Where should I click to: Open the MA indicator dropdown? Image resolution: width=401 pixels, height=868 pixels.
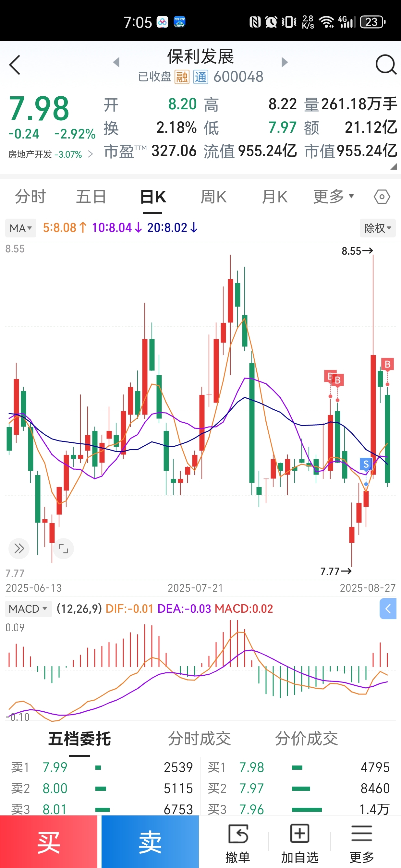click(20, 228)
